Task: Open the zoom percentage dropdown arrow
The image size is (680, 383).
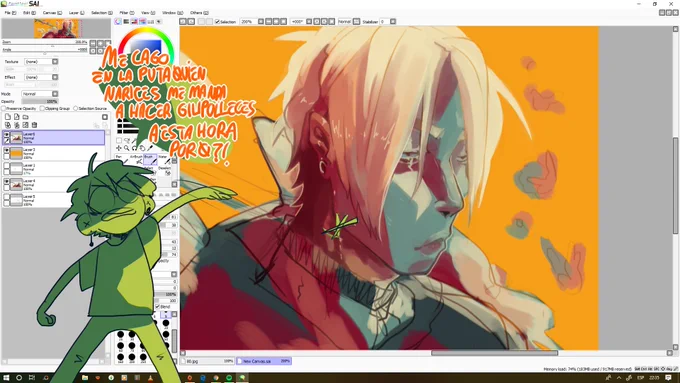Action: [x=261, y=21]
